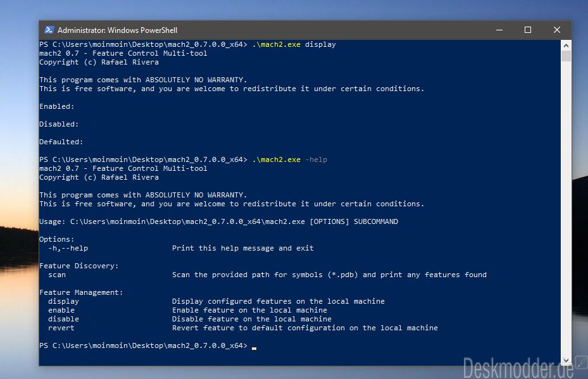The image size is (588, 379).
Task: Click the '-h,--help' option text
Action: [68, 248]
